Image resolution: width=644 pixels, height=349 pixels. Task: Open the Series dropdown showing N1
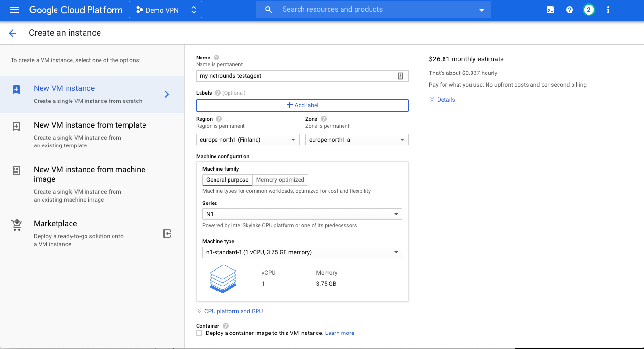pos(302,214)
